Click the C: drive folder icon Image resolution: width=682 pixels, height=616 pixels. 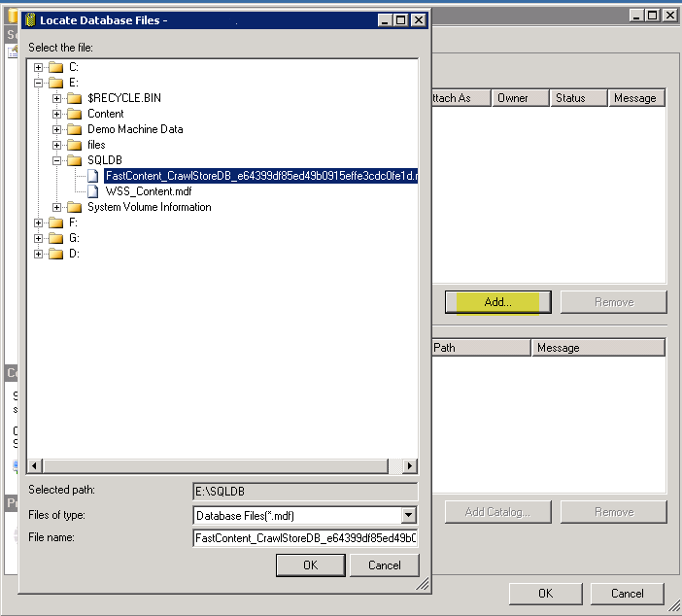(x=55, y=67)
